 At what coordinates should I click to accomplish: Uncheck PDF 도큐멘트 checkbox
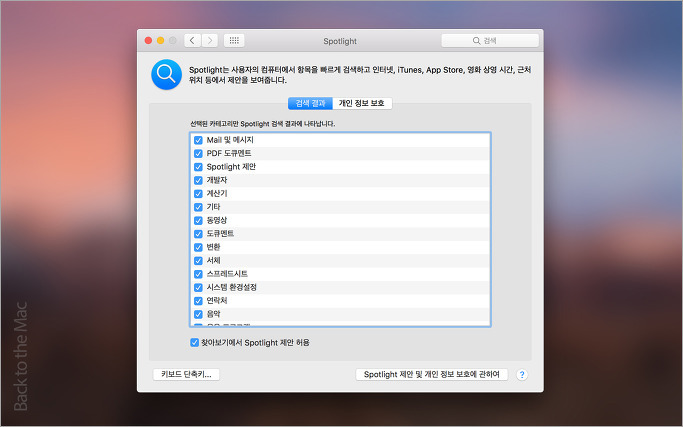[198, 154]
